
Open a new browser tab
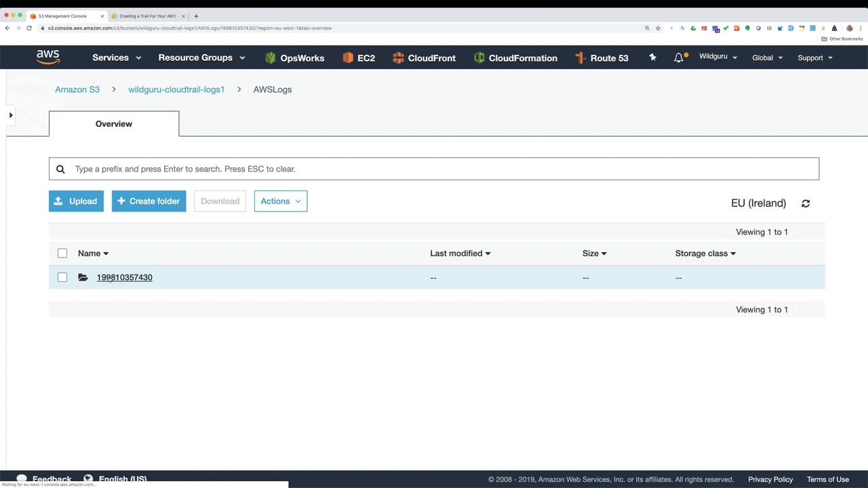pos(196,16)
